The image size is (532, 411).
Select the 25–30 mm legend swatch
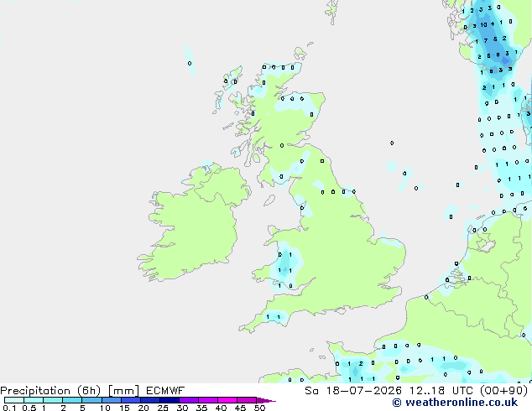tap(170, 400)
